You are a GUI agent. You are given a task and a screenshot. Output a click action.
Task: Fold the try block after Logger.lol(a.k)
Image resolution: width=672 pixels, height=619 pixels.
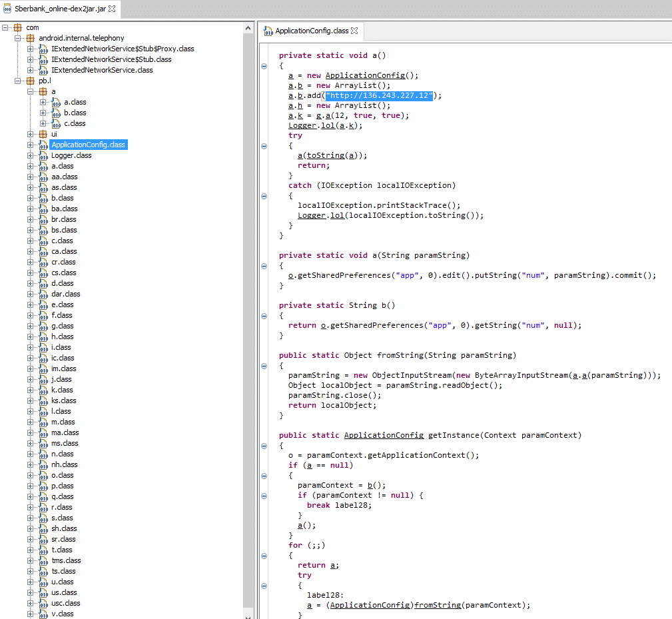click(x=264, y=146)
